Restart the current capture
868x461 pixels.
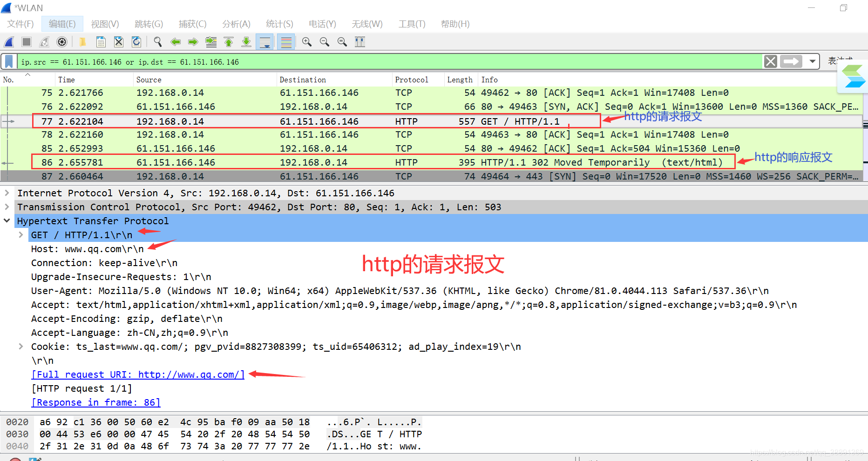pos(44,42)
